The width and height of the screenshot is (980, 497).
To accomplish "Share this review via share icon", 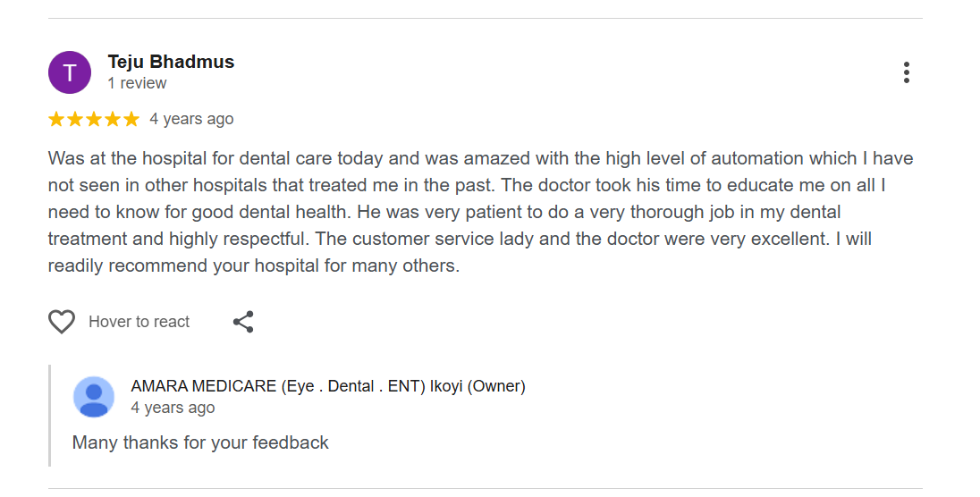I will click(243, 322).
